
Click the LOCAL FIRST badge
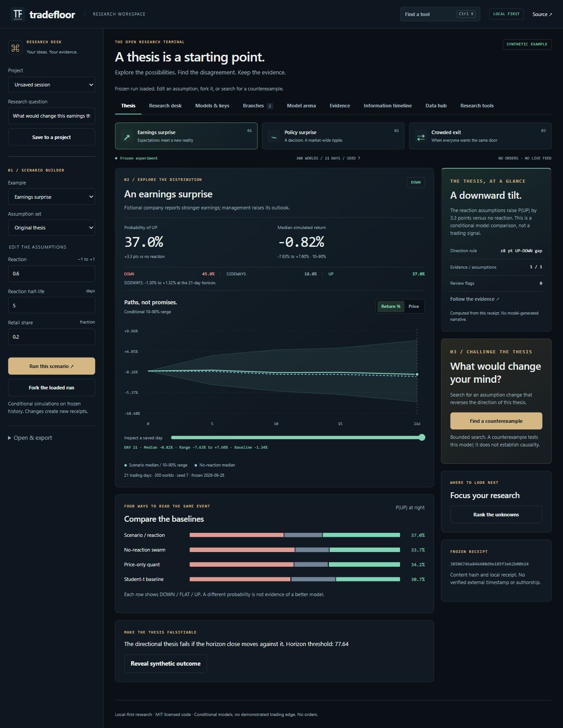[x=506, y=14]
